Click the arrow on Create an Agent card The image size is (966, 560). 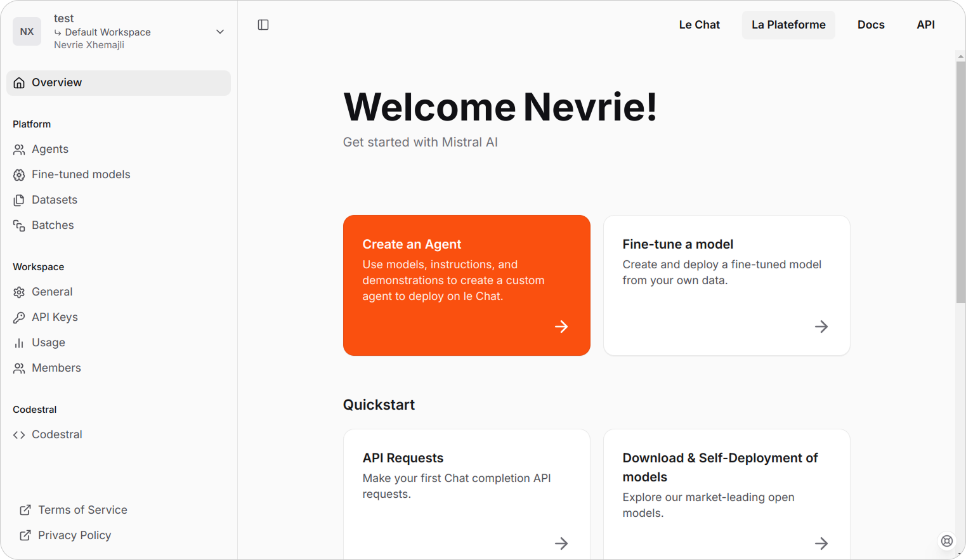[x=561, y=327]
